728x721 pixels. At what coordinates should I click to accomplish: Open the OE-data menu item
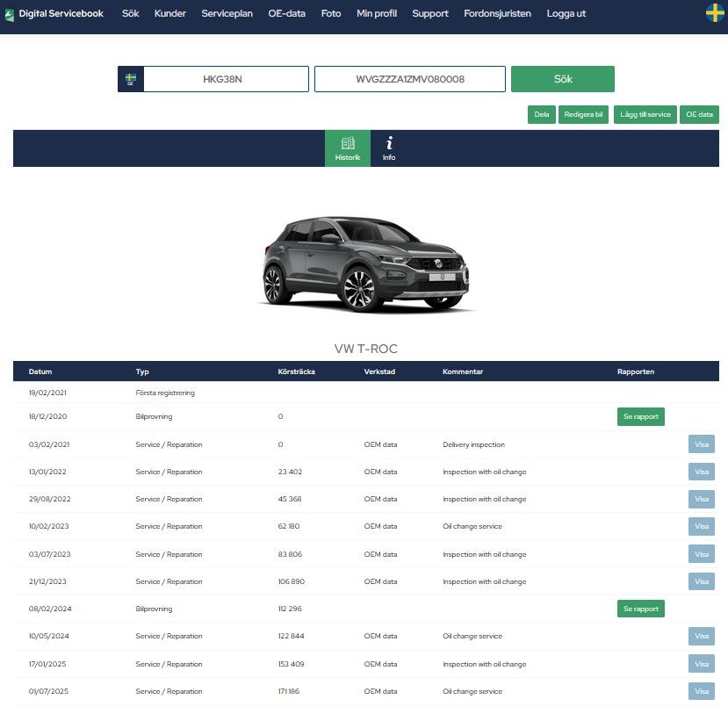(x=286, y=14)
